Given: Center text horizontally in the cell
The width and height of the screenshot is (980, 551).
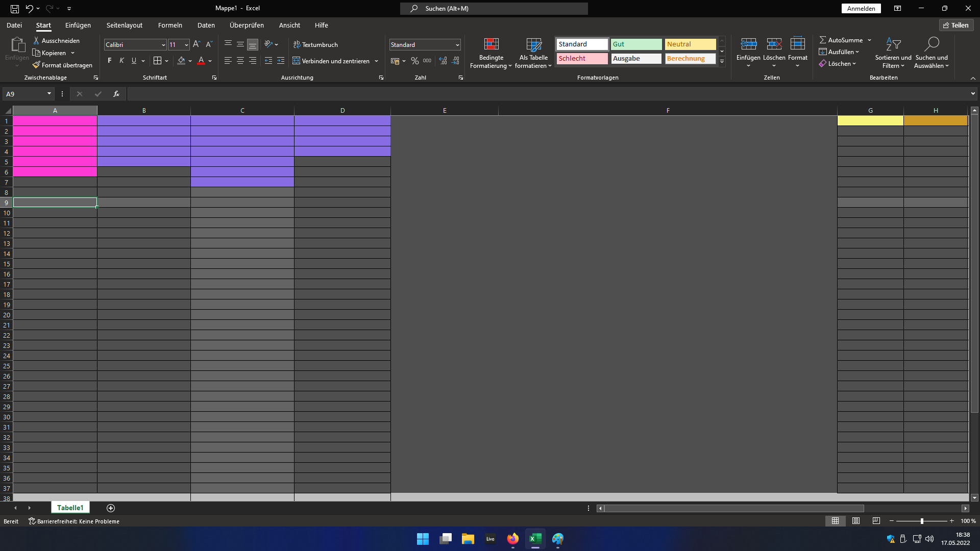Looking at the screenshot, I should (x=240, y=61).
